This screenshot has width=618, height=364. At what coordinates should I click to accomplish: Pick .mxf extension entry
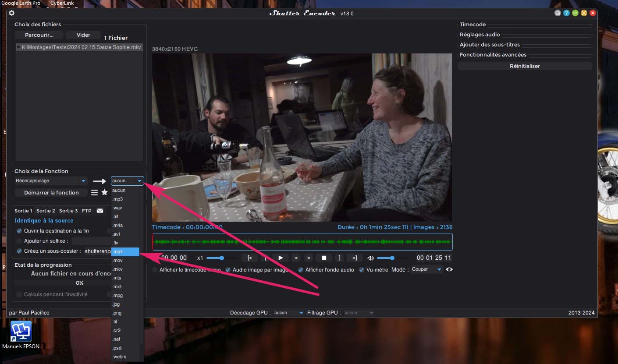point(125,286)
